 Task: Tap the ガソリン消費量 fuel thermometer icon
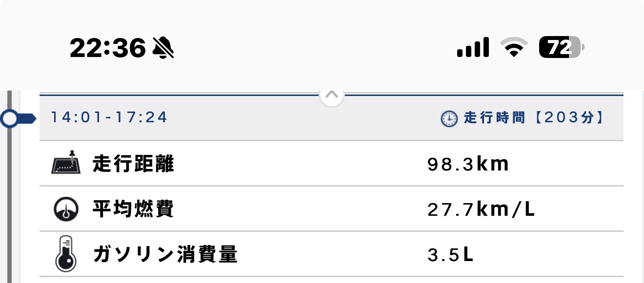tap(65, 253)
